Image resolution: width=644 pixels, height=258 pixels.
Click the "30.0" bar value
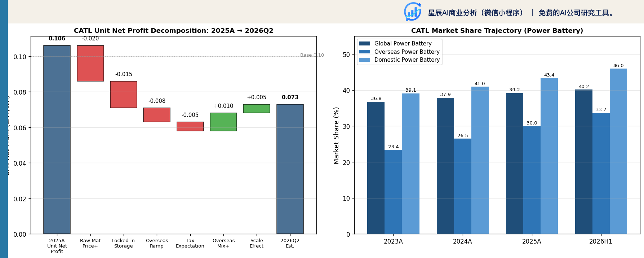click(x=532, y=123)
